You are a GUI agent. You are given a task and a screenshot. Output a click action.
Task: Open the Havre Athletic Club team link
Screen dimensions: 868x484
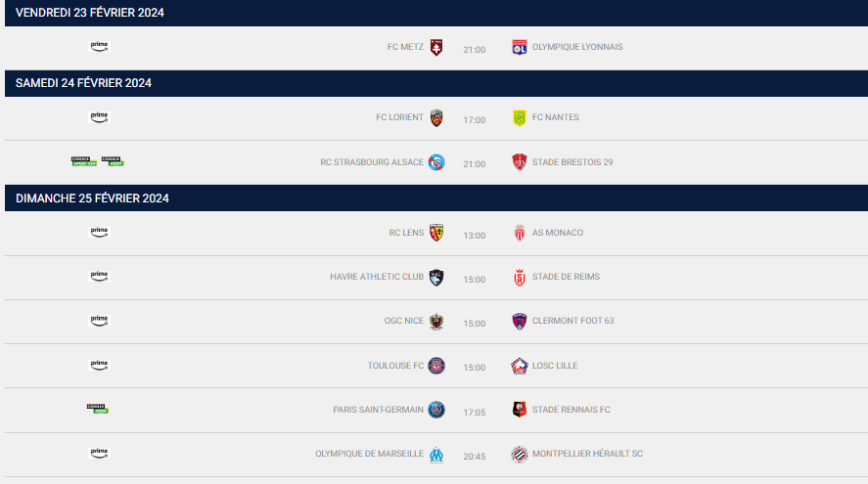[x=377, y=277]
